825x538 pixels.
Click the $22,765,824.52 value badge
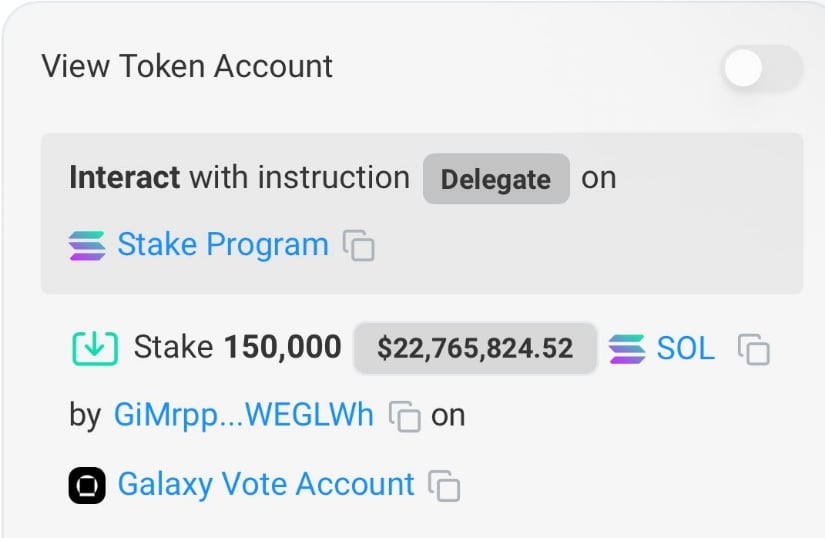tap(475, 348)
